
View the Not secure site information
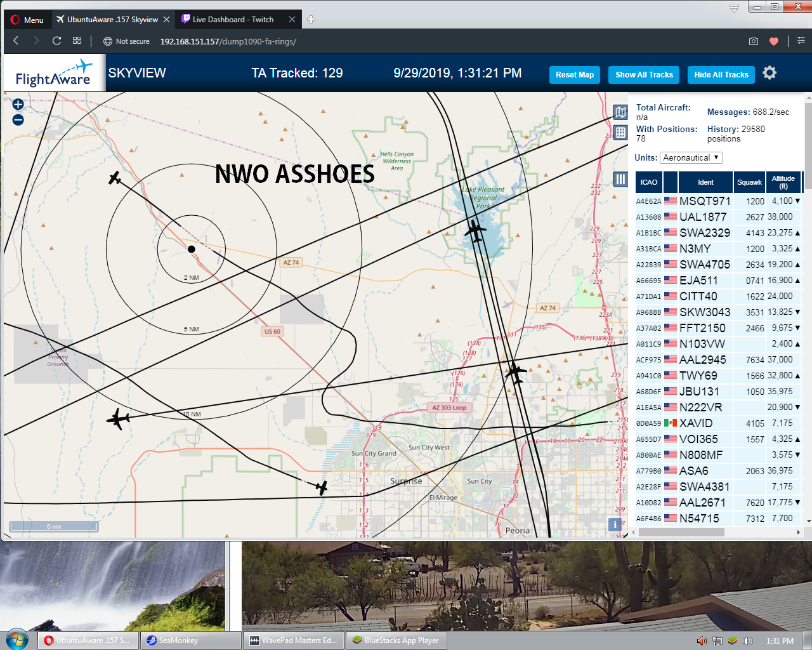point(126,41)
